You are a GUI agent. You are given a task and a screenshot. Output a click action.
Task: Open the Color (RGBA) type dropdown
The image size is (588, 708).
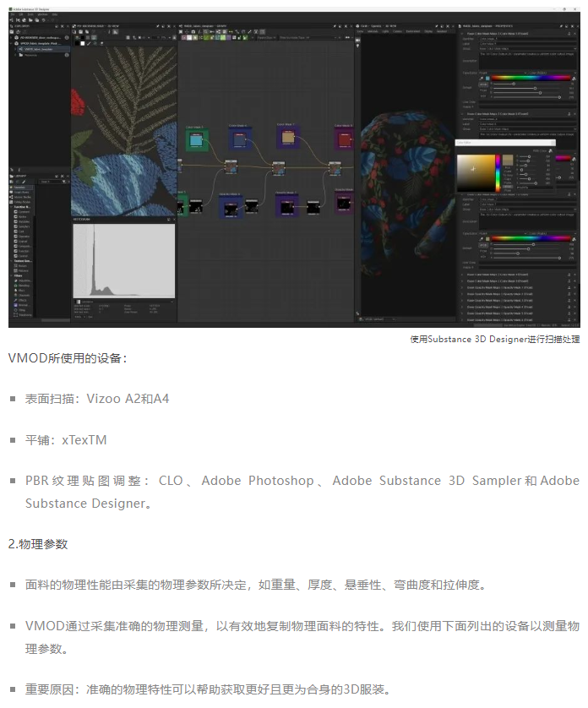(552, 73)
